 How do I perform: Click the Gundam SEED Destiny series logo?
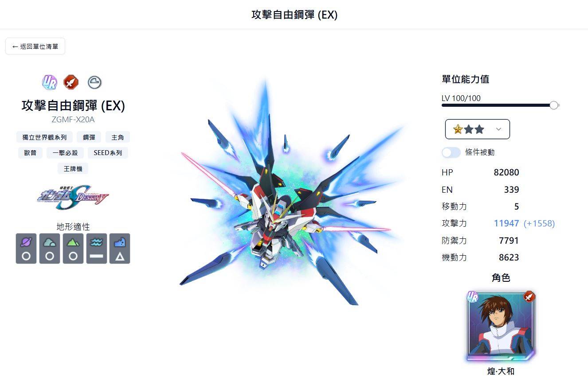coord(73,197)
